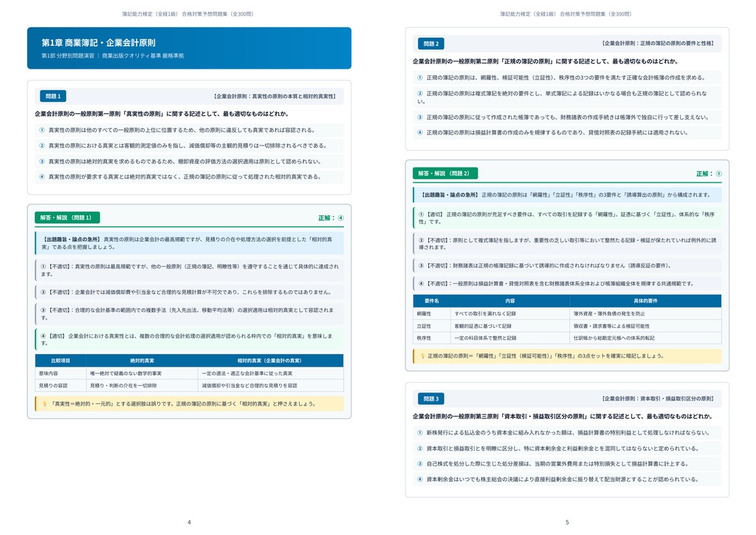Click the 出題趣旨・論点の急所 box in 問題 1 explanation
Viewport: 756px width, 535px height.
point(189,243)
